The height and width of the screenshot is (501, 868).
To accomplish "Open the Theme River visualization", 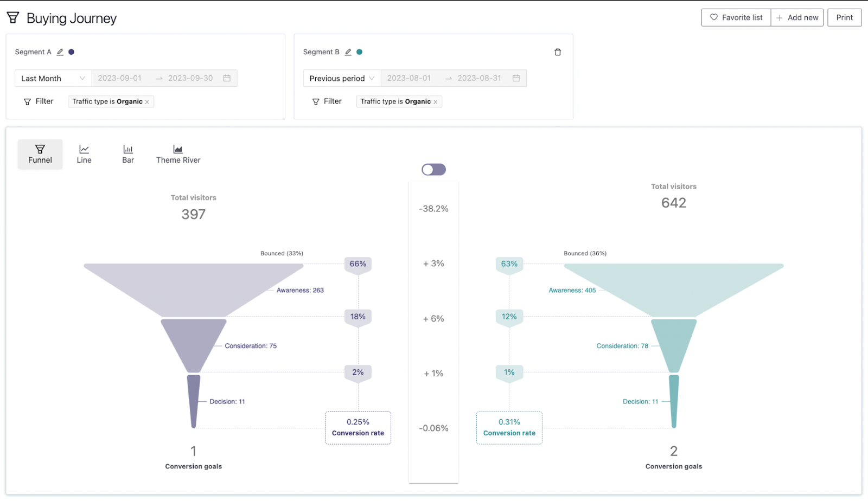I will click(178, 154).
